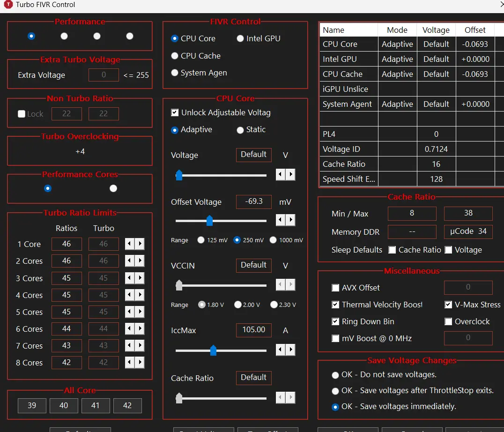Image resolution: width=504 pixels, height=432 pixels.
Task: Disable Thermal Velocity Boost checkbox
Action: [x=335, y=305]
